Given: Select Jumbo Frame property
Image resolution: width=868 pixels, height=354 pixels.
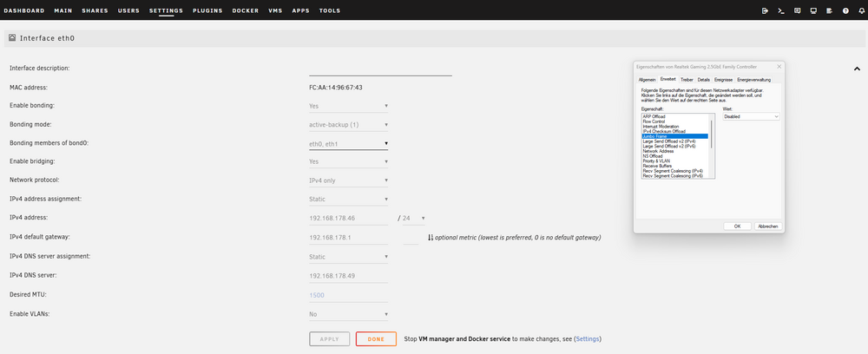Looking at the screenshot, I should point(674,136).
